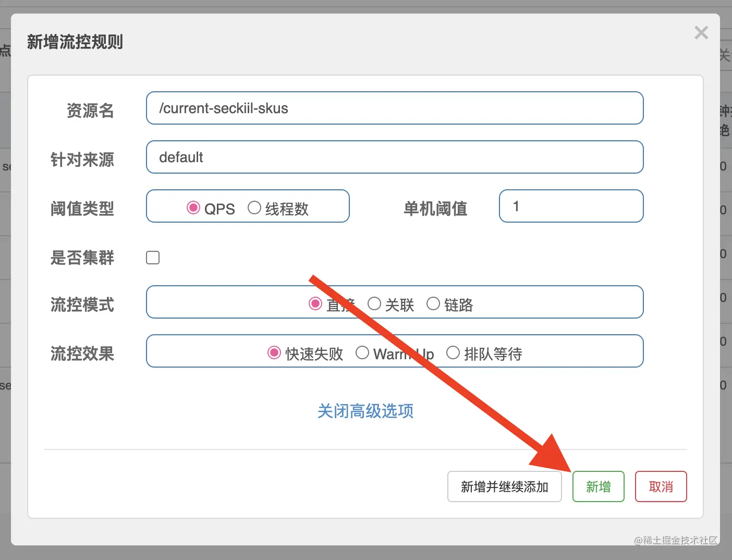The height and width of the screenshot is (560, 732).
Task: Toggle the 是否集群 checkbox
Action: tap(153, 258)
